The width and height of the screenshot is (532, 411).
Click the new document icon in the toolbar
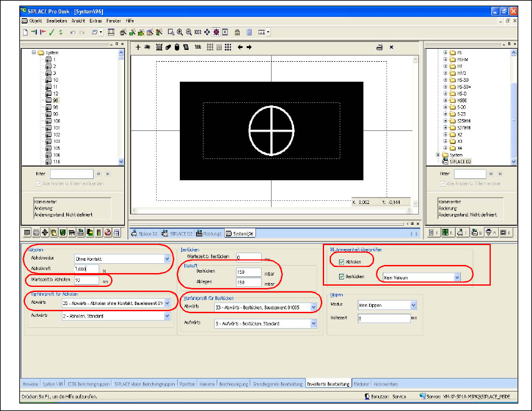click(x=26, y=32)
